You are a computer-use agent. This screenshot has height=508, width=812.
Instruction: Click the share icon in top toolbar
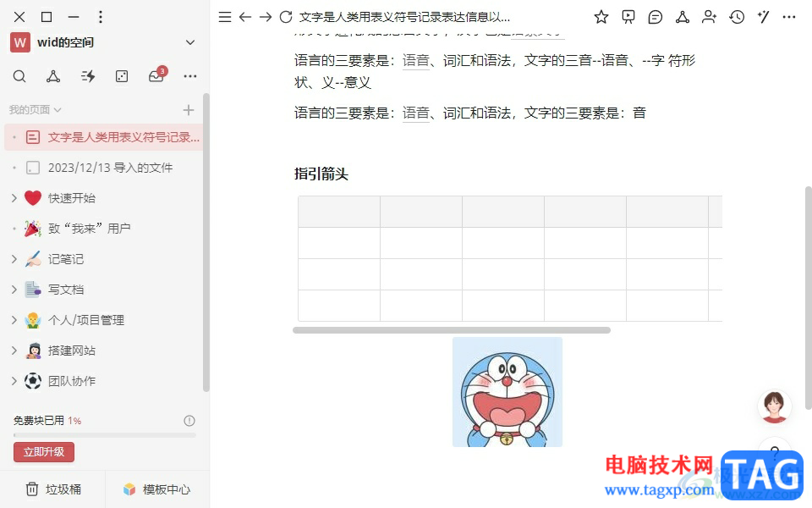pos(682,17)
